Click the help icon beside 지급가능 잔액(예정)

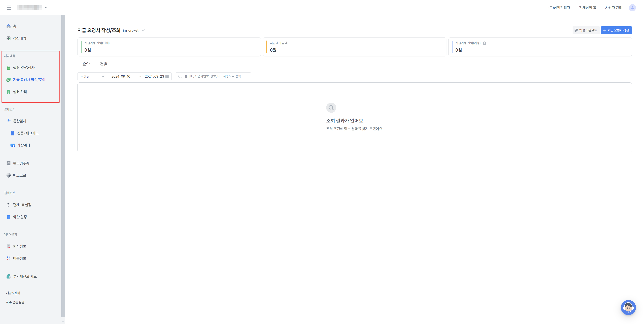(x=485, y=43)
